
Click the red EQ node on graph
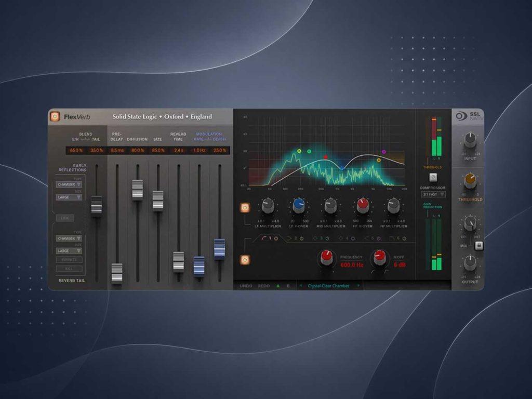click(x=326, y=157)
